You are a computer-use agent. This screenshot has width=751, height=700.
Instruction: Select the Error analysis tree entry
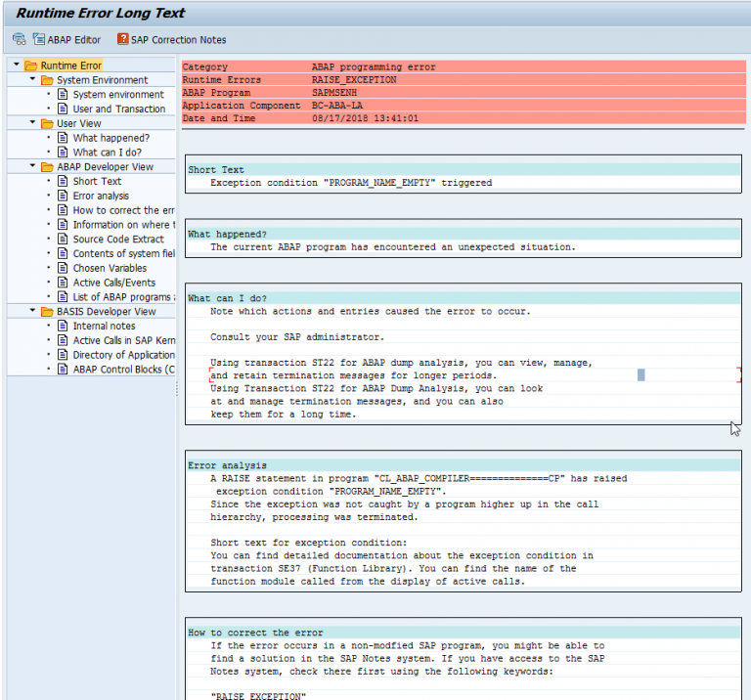pyautogui.click(x=100, y=196)
